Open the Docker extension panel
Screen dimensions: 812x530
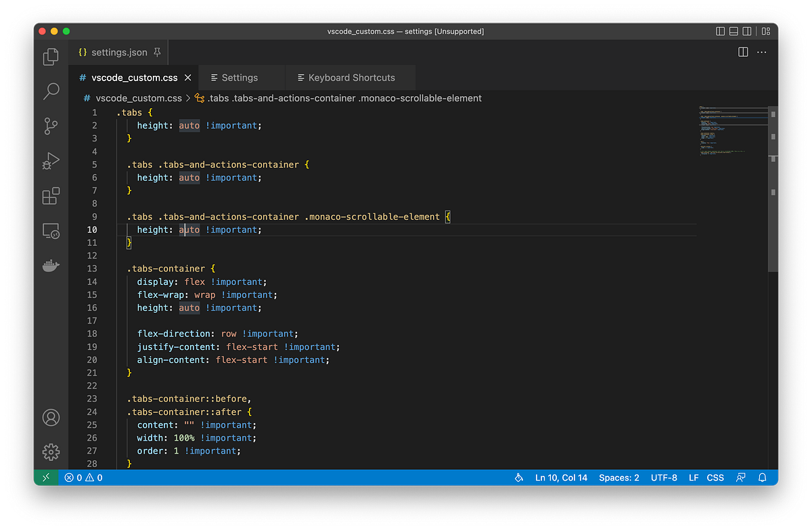(51, 265)
